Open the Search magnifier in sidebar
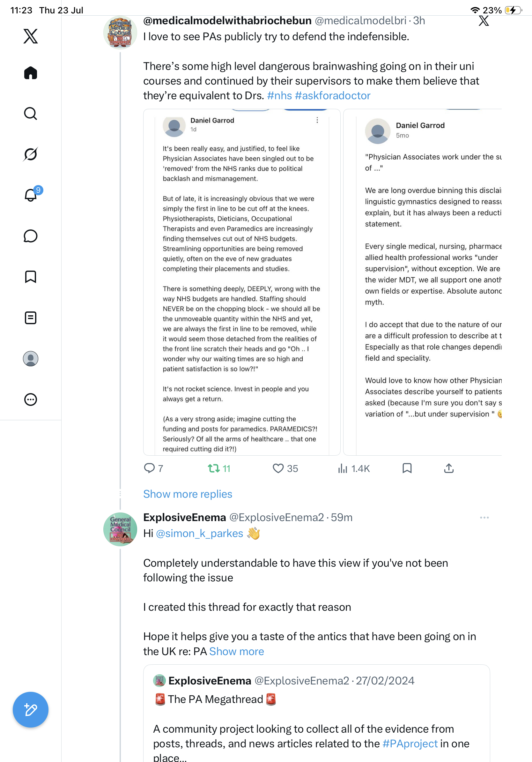This screenshot has width=532, height=762. [x=31, y=114]
